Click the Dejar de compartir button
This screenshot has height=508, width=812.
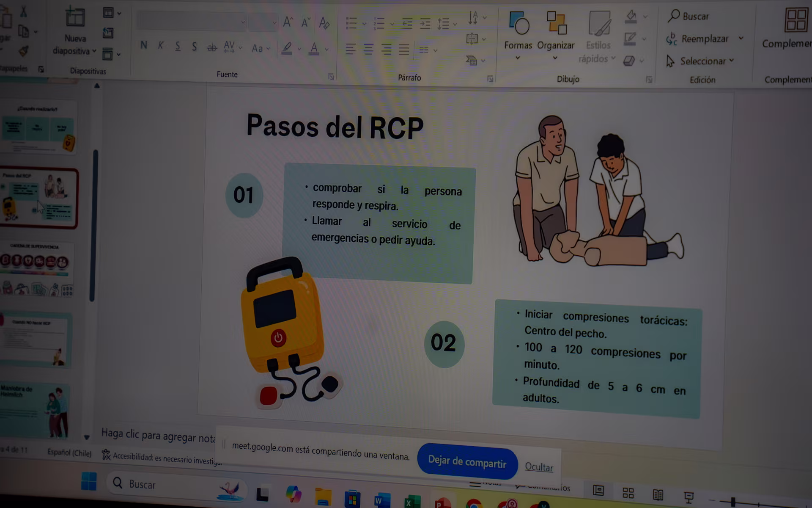click(x=467, y=461)
